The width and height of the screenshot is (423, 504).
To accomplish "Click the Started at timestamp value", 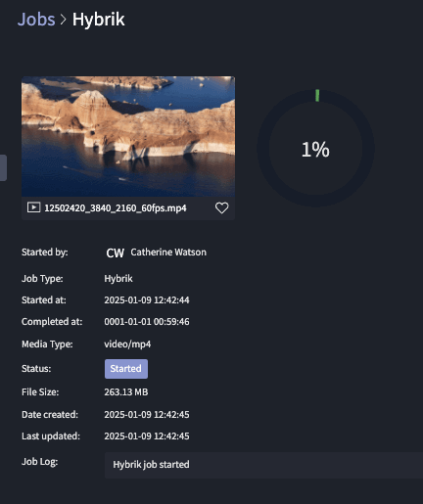I will pyautogui.click(x=147, y=300).
